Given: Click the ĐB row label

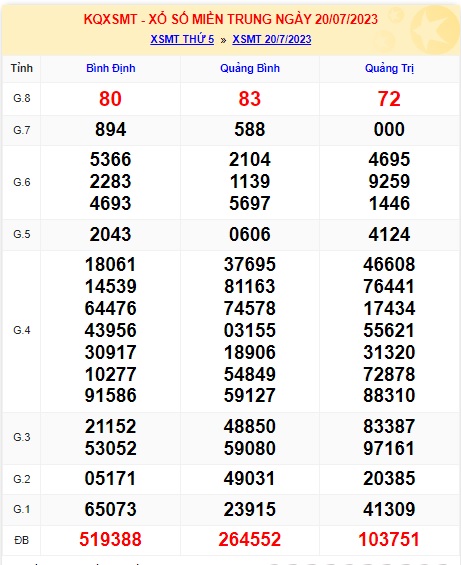Looking at the screenshot, I should click(22, 540).
